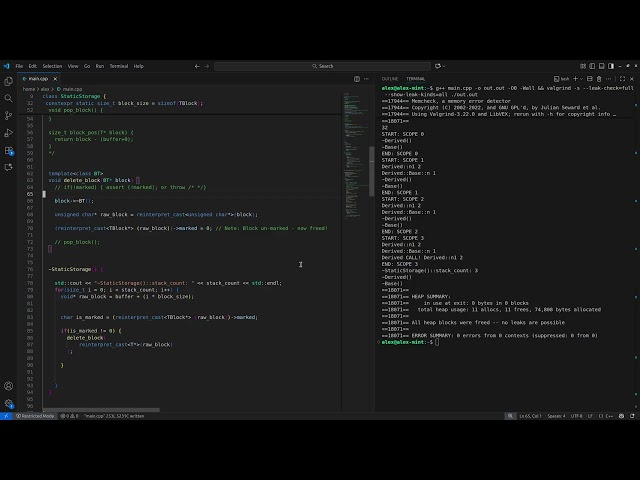Image resolution: width=640 pixels, height=480 pixels.
Task: Split the editor right
Action: (x=357, y=79)
